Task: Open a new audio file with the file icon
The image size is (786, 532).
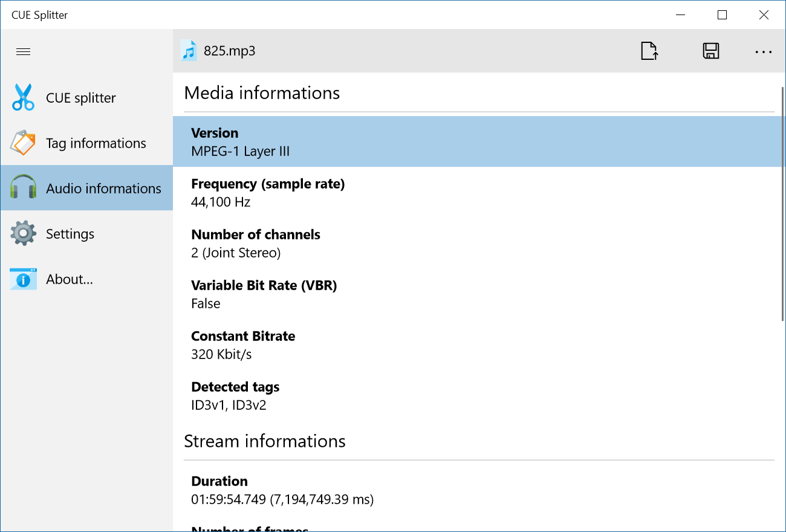Action: pyautogui.click(x=649, y=51)
